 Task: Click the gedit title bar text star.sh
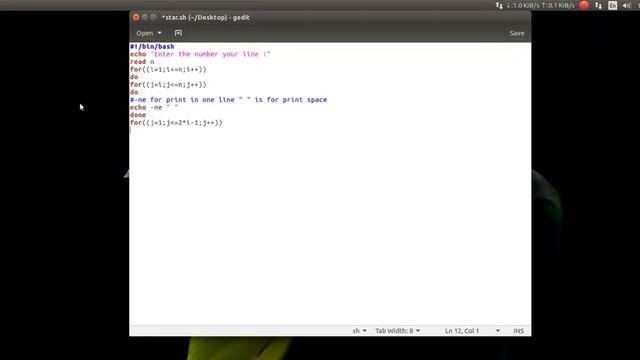pos(206,17)
